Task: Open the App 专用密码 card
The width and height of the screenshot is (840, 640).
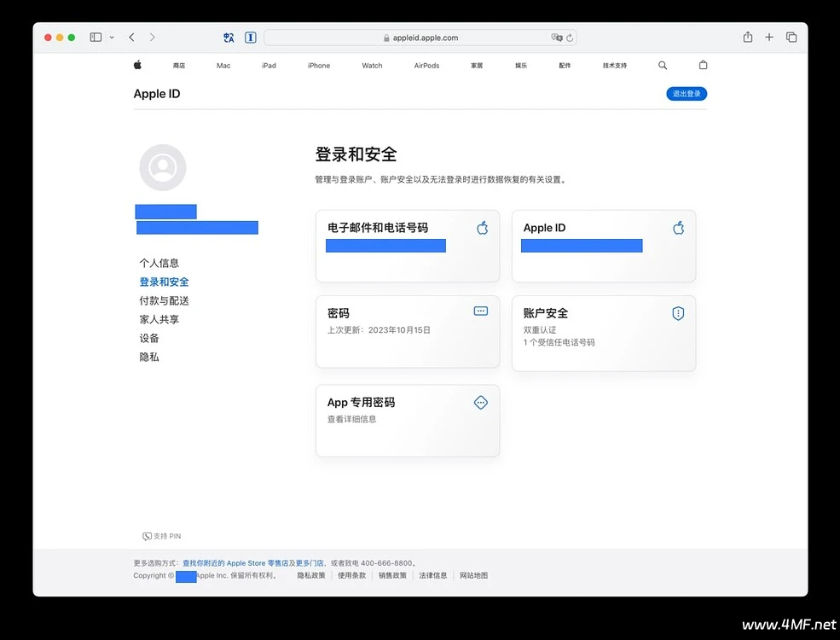Action: pyautogui.click(x=408, y=421)
